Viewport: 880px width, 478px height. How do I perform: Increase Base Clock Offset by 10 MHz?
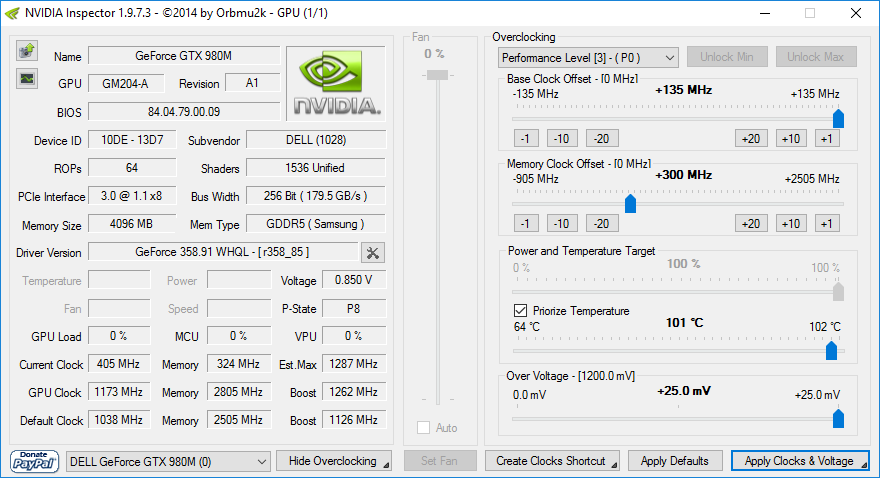(791, 139)
